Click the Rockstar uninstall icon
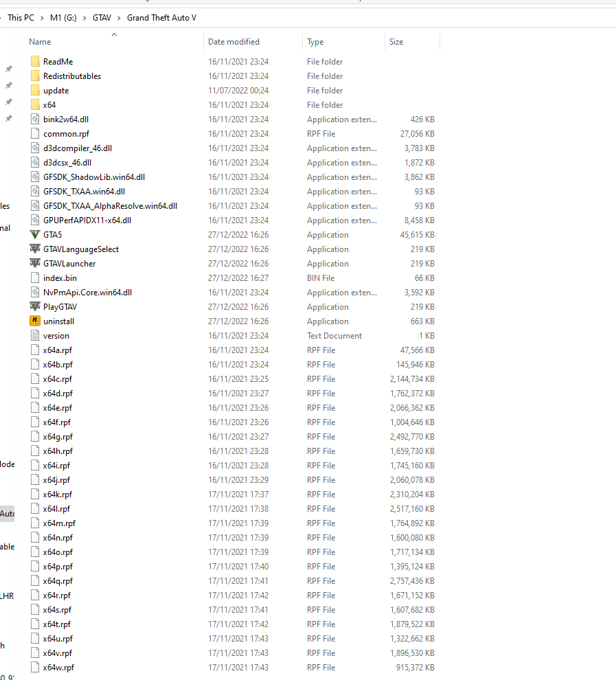 click(x=35, y=321)
